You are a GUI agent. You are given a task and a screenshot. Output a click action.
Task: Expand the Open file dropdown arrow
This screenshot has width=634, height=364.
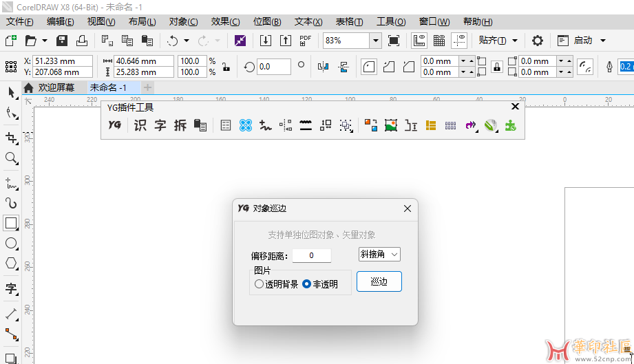pos(45,41)
